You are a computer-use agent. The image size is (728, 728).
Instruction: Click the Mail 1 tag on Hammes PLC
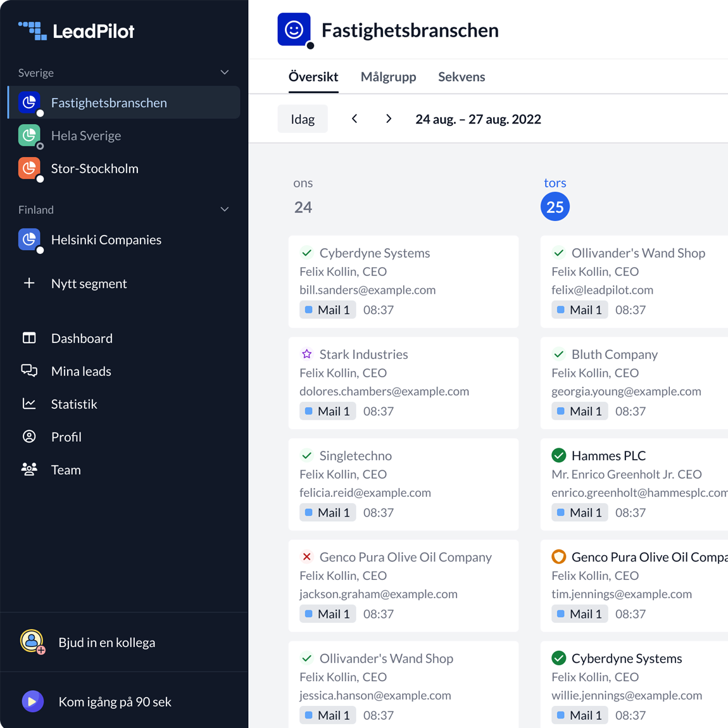pyautogui.click(x=580, y=513)
